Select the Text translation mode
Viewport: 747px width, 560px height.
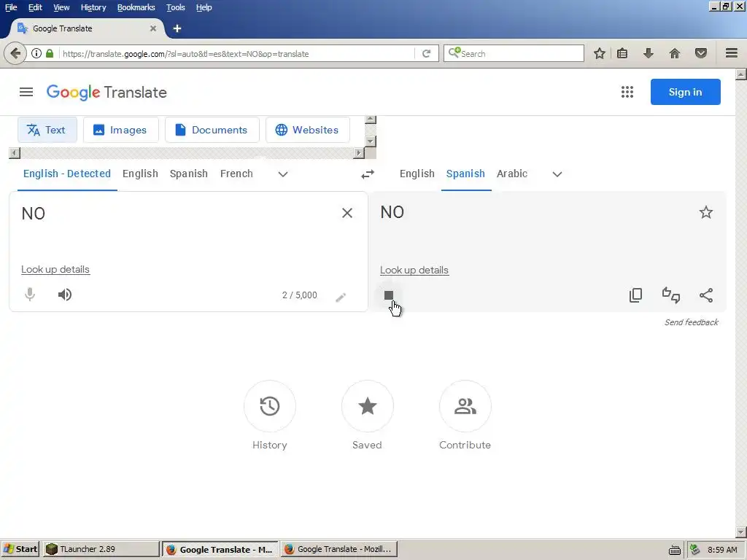coord(47,130)
